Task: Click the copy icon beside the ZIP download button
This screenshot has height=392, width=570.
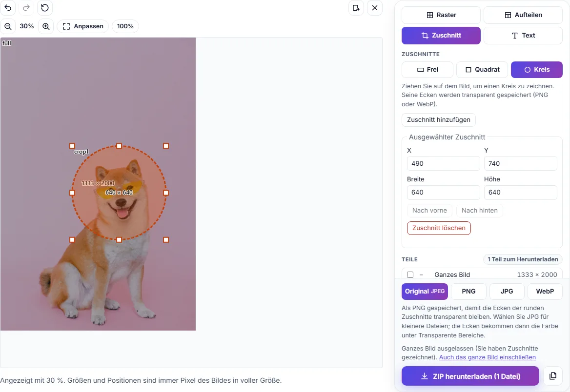Action: 553,376
